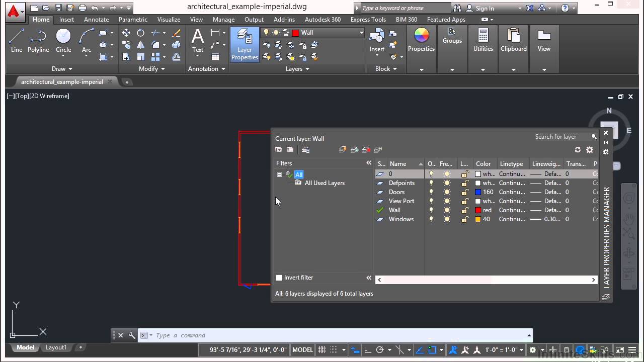Lock the Windows layer
The image size is (644, 362).
(x=465, y=219)
